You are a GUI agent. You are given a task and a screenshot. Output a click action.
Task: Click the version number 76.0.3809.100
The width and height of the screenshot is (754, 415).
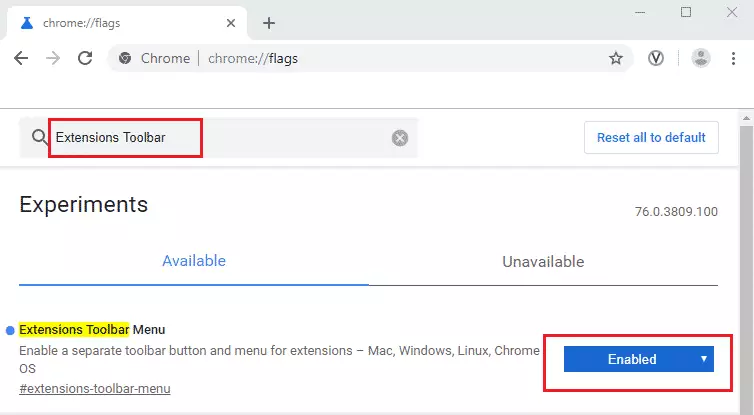676,212
